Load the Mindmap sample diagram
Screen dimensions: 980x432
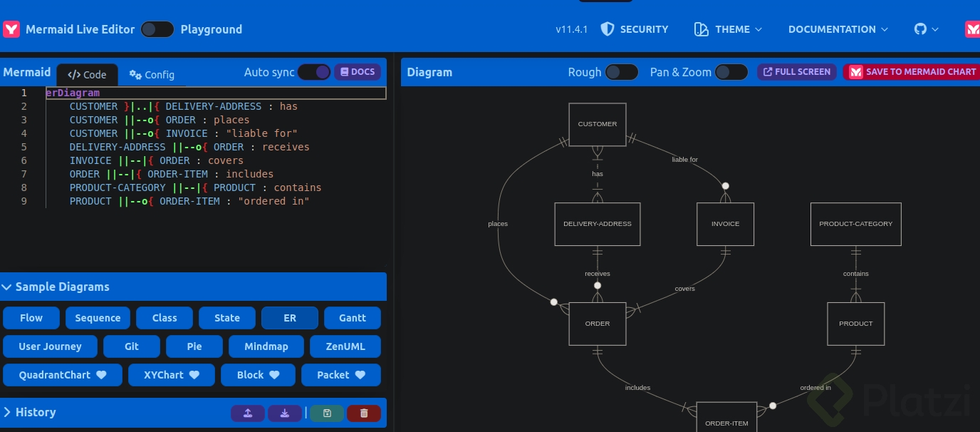pos(266,346)
